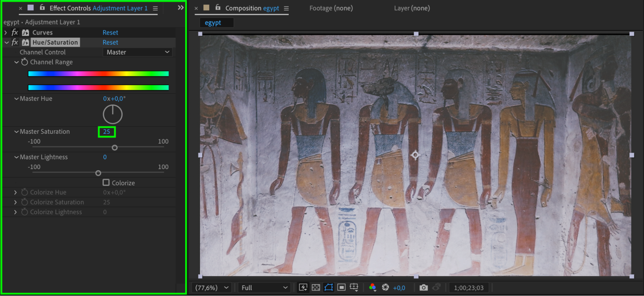This screenshot has width=644, height=296.
Task: Click the Show Channel color icon
Action: [372, 287]
